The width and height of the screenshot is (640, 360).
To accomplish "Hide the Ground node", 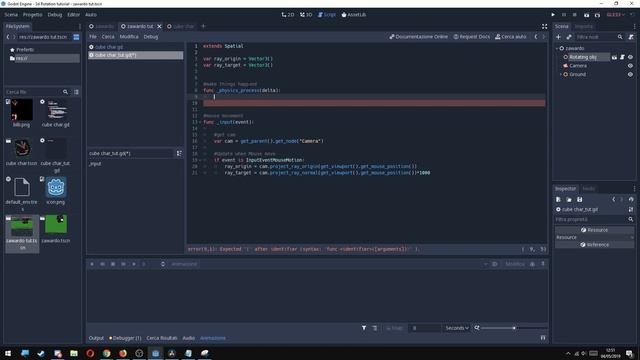I will (x=630, y=74).
